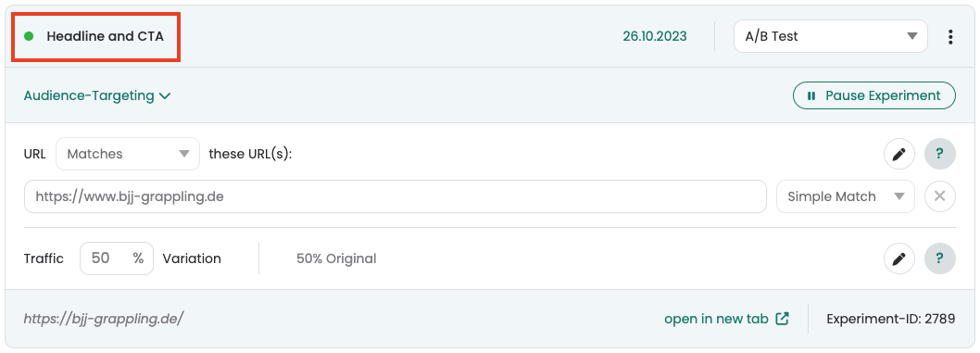Click the 26.10.2023 experiment date

click(654, 36)
